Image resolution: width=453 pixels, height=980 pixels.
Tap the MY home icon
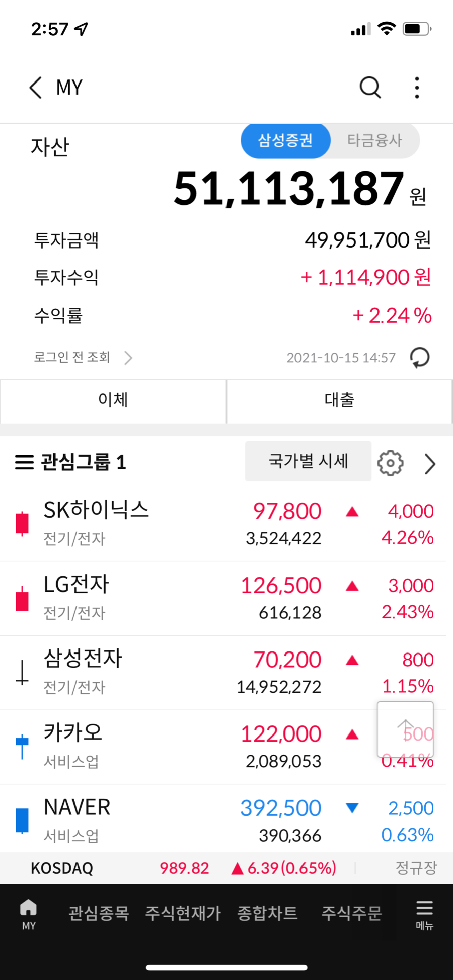click(x=29, y=915)
